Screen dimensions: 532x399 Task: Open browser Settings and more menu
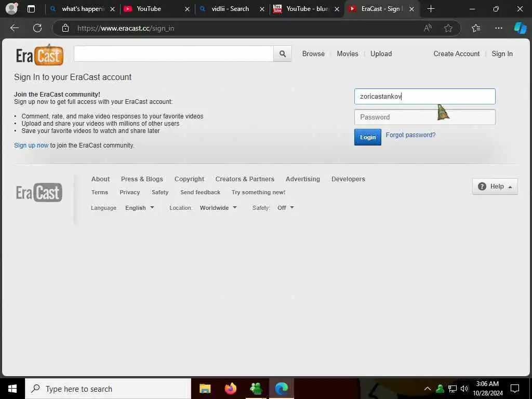498,28
